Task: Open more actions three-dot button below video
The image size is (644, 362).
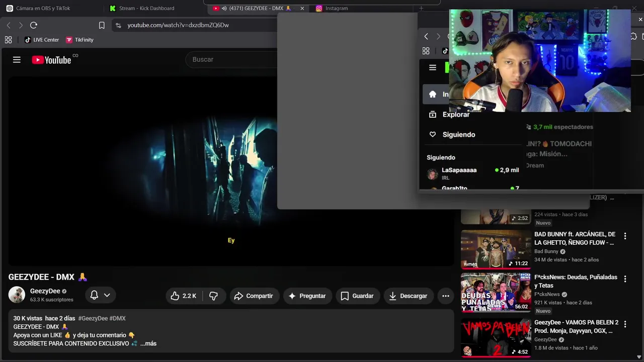Action: click(x=445, y=296)
